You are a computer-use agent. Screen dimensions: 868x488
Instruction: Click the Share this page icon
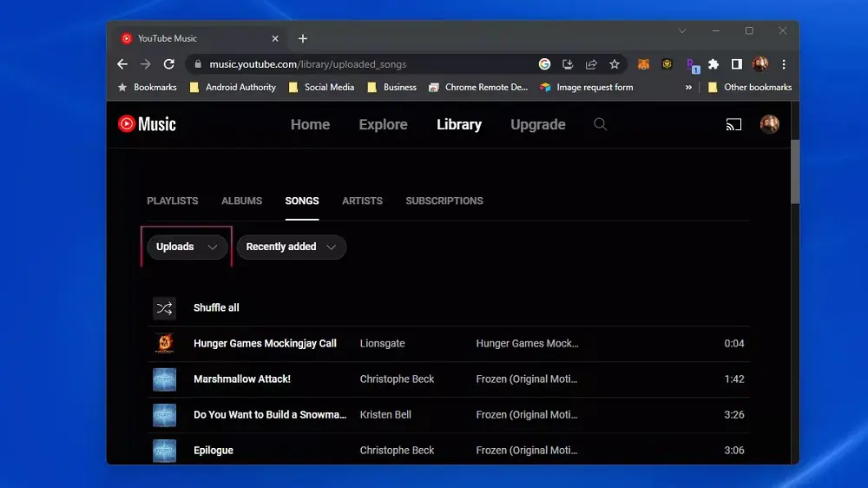pyautogui.click(x=591, y=64)
